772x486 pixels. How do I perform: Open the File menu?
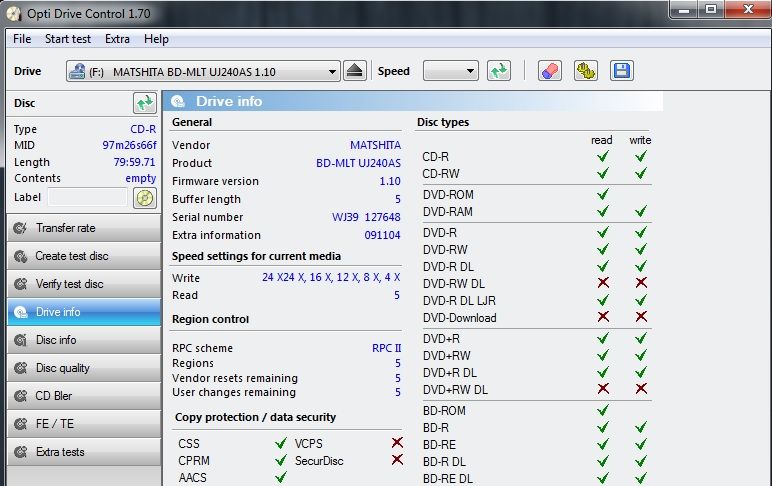click(22, 39)
